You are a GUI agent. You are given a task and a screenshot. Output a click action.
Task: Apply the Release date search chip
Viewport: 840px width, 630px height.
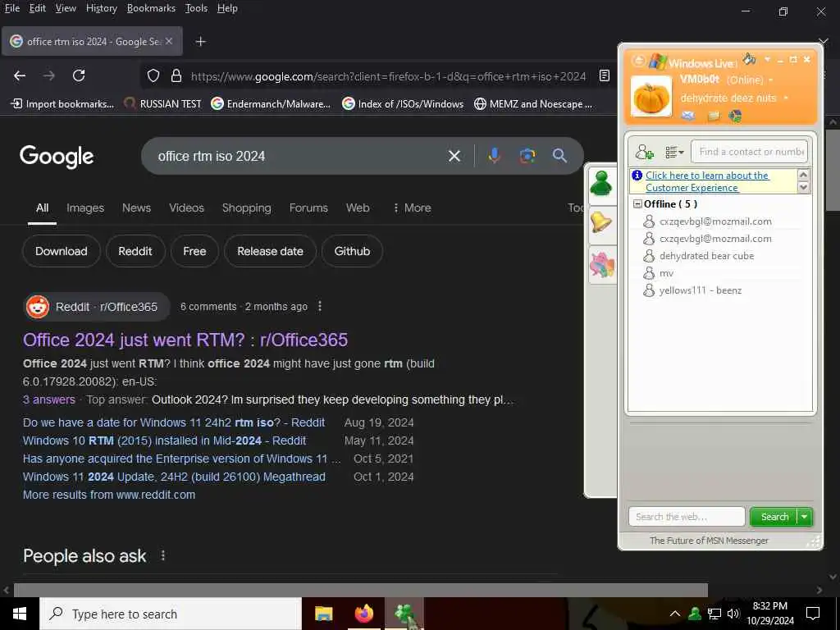pyautogui.click(x=270, y=251)
